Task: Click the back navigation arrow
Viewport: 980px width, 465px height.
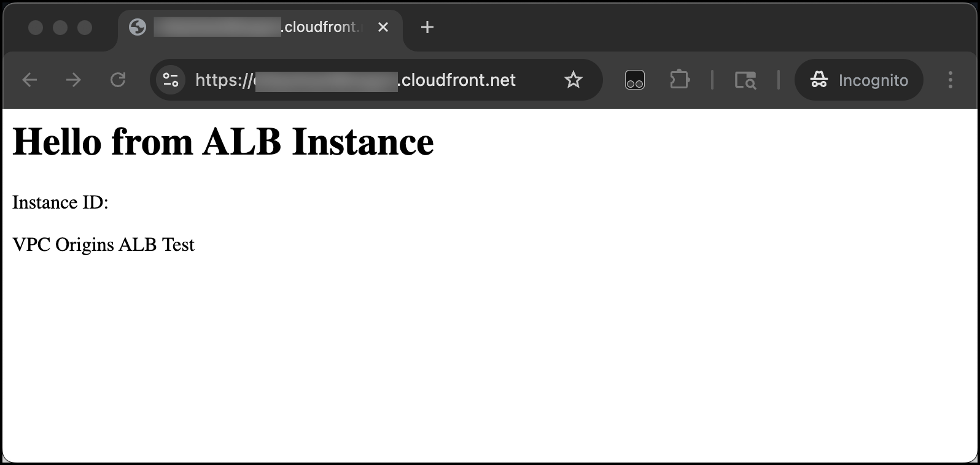Action: (30, 80)
